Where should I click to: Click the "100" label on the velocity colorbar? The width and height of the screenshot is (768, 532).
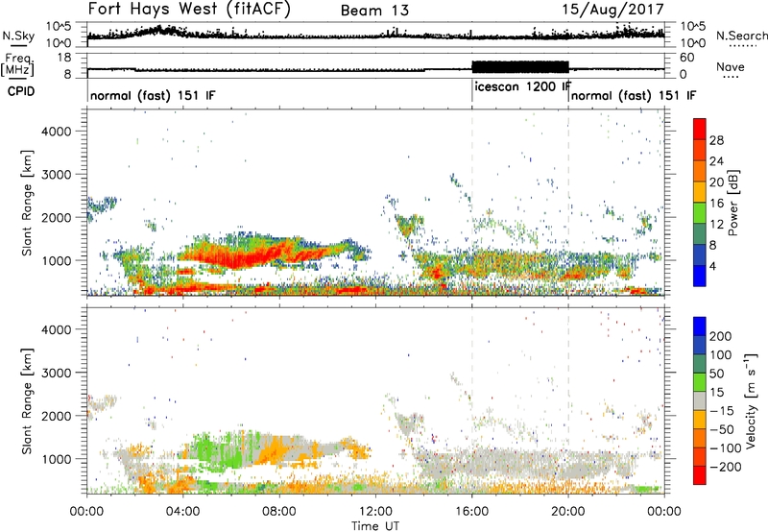[x=721, y=355]
